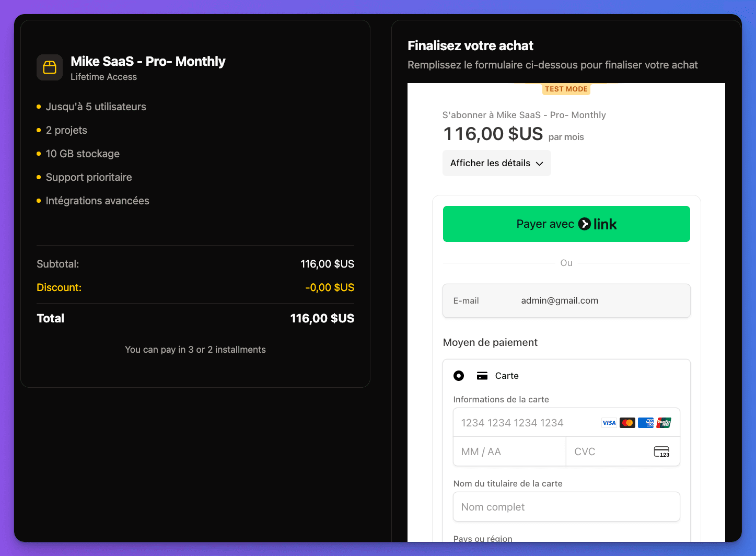Screen dimensions: 756x556
Task: Click the installments payment text link
Action: coord(195,349)
